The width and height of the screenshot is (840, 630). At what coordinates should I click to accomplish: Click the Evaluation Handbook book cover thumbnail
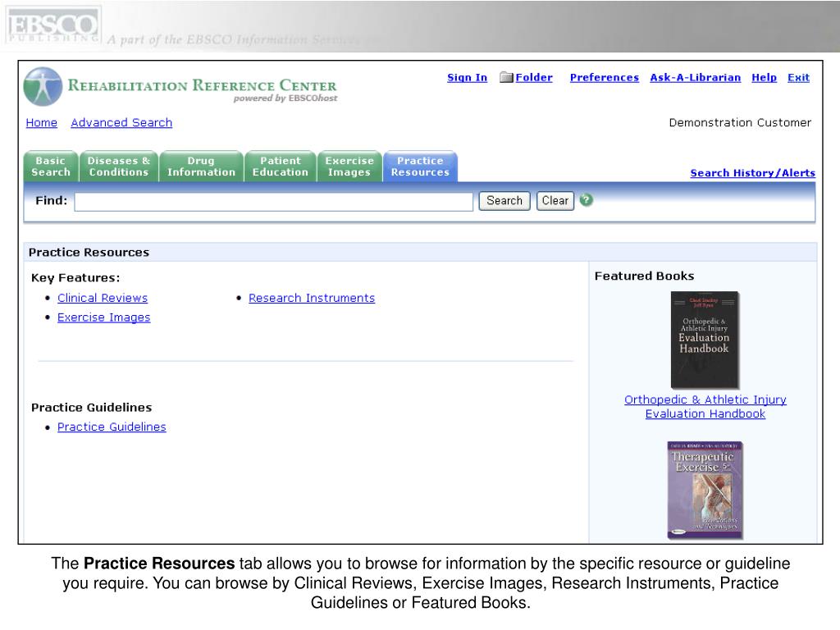tap(705, 340)
